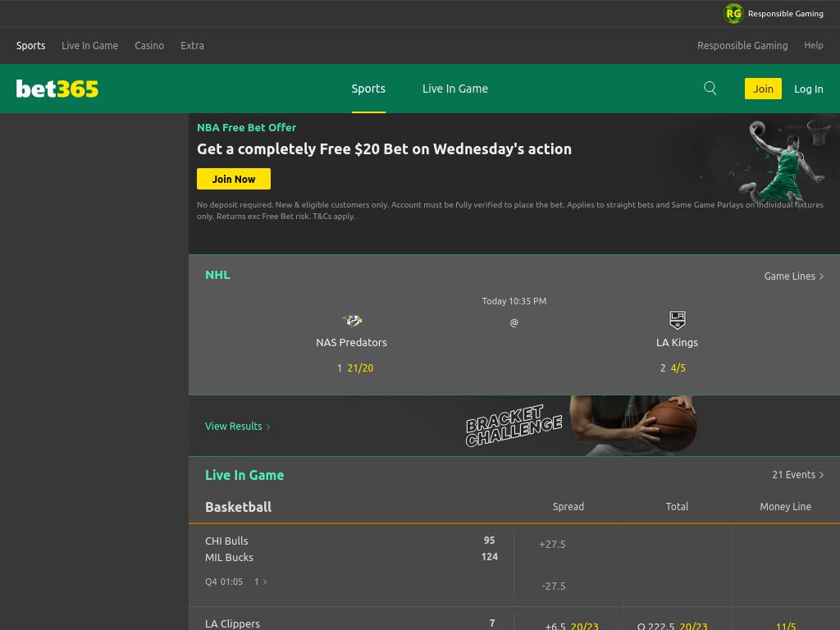Click the NBA dunking player promo image
Image resolution: width=840 pixels, height=630 pixels.
(x=783, y=160)
